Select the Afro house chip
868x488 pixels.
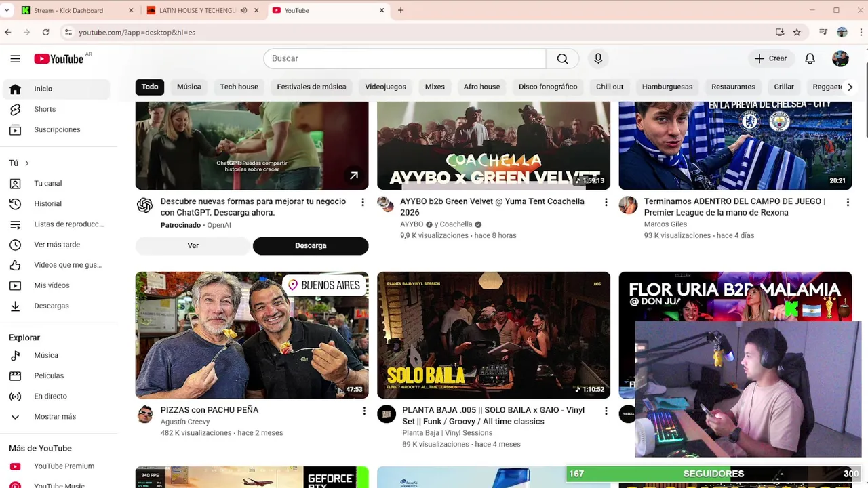click(x=481, y=87)
